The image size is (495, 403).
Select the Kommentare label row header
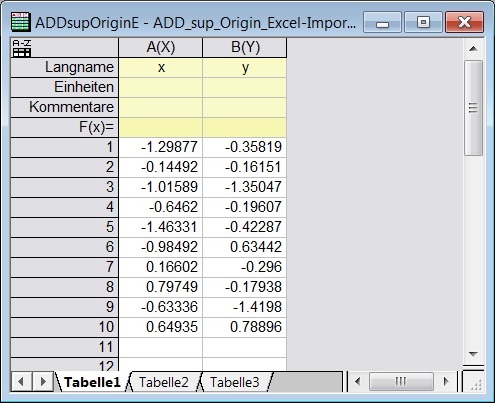tap(65, 107)
